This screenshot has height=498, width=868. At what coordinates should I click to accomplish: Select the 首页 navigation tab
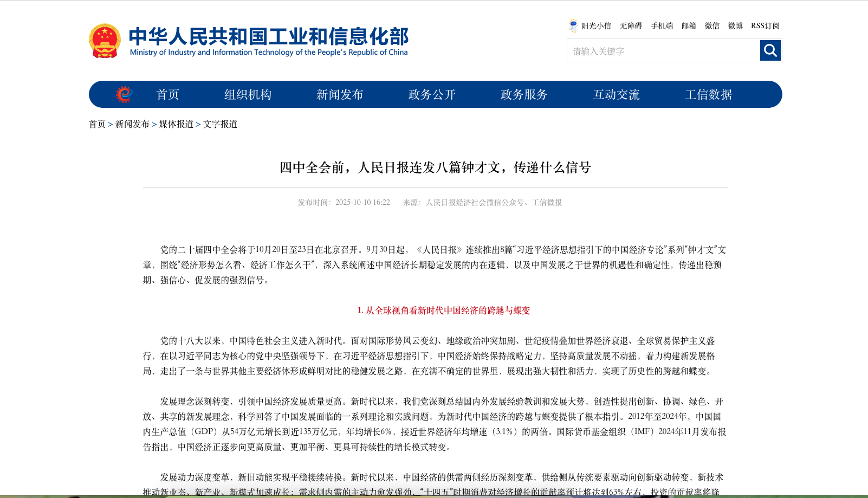pos(169,94)
